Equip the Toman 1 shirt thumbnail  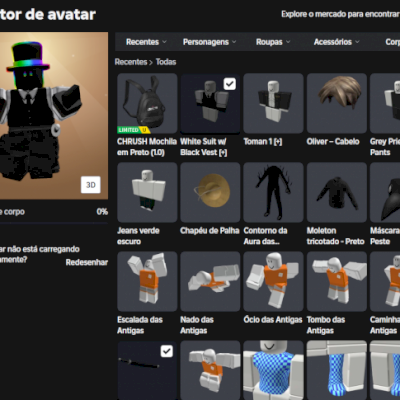point(273,103)
